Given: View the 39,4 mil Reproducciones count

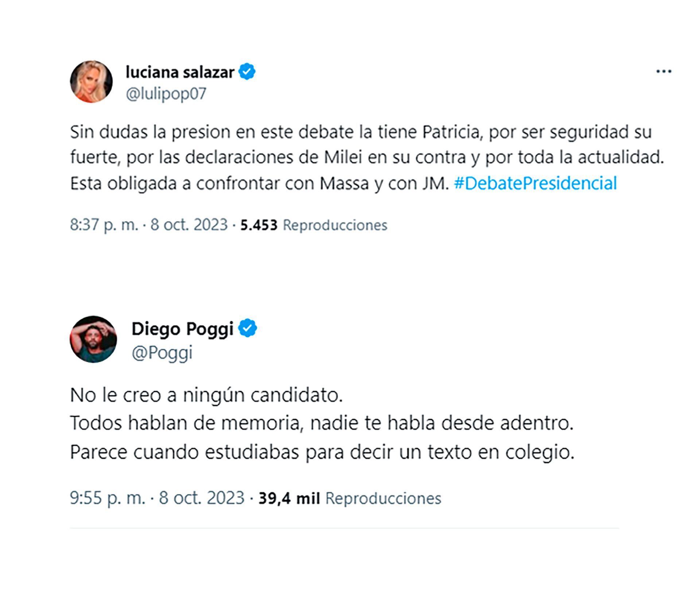Looking at the screenshot, I should pyautogui.click(x=349, y=498).
